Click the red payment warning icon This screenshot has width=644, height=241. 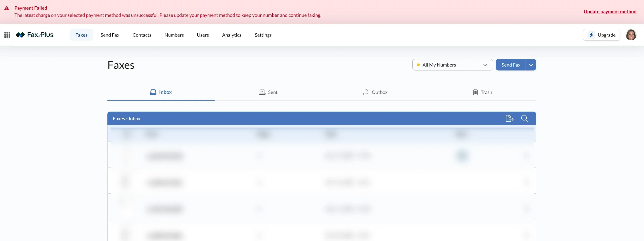point(7,8)
